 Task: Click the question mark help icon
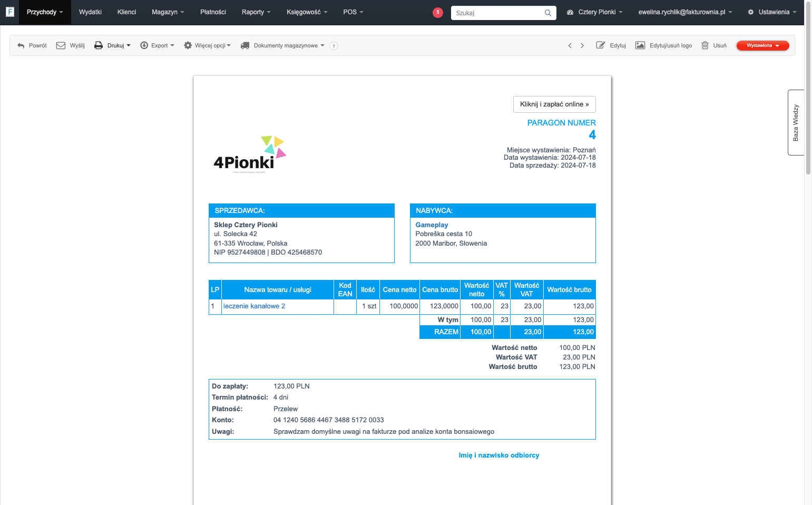[x=334, y=46]
